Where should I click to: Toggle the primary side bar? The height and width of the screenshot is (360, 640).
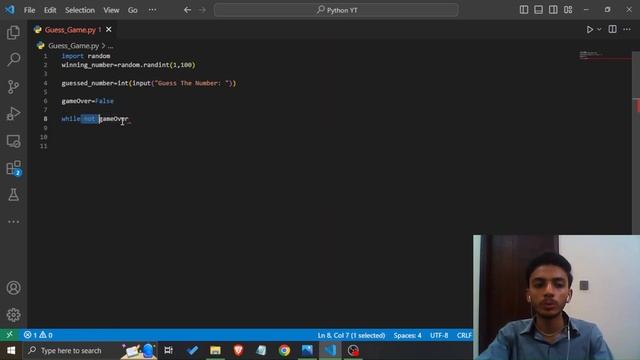524,10
